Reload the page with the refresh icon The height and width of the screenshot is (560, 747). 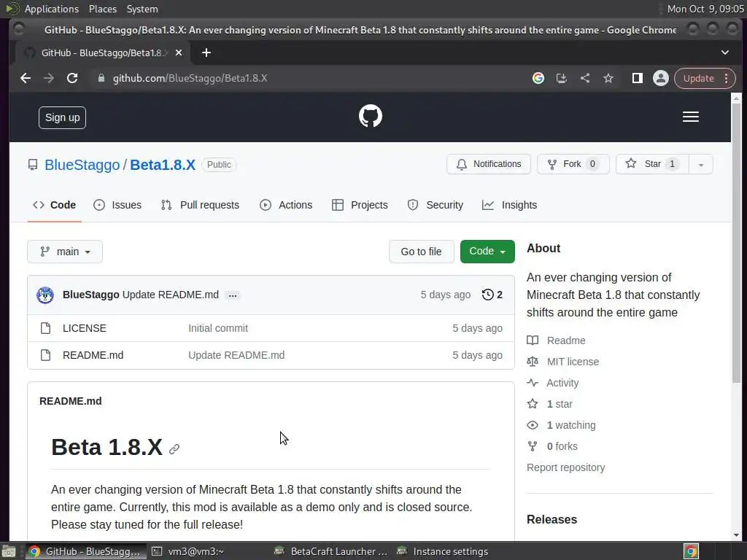click(x=72, y=78)
